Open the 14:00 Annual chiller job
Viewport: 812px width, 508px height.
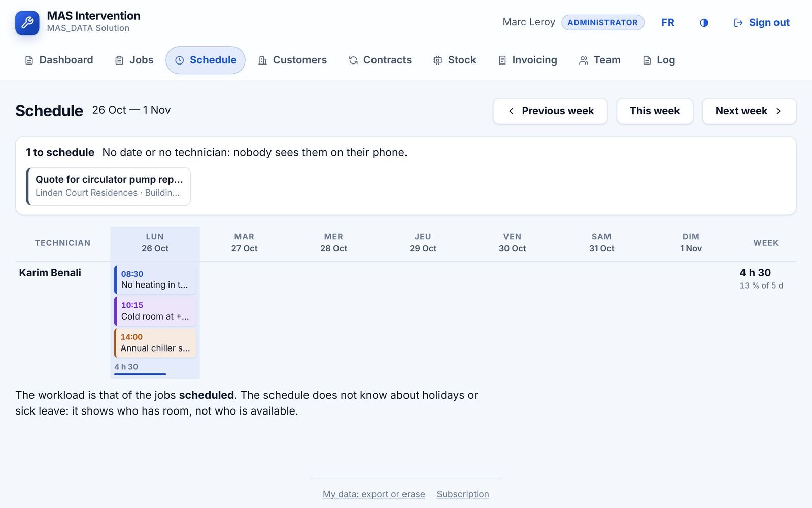(x=155, y=342)
